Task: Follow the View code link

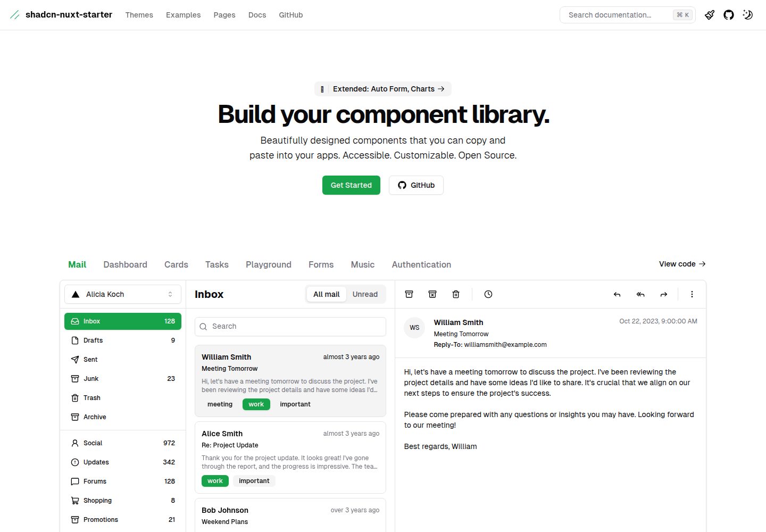Action: 682,264
